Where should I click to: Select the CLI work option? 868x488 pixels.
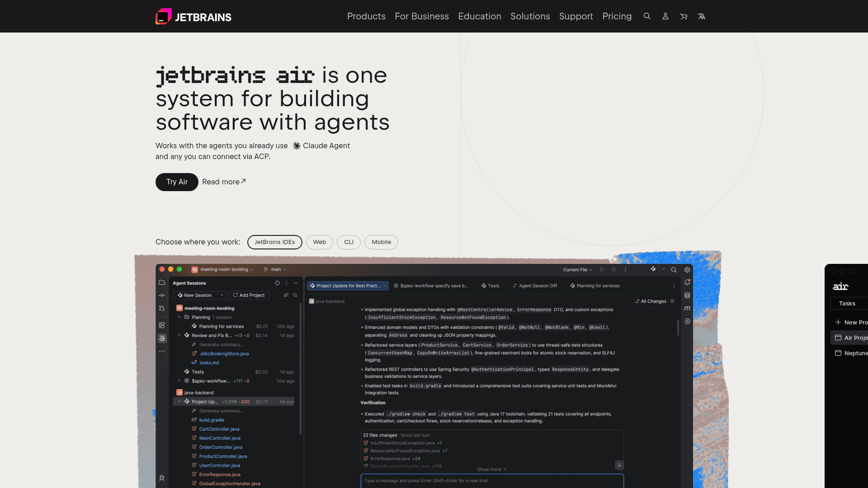(x=349, y=242)
